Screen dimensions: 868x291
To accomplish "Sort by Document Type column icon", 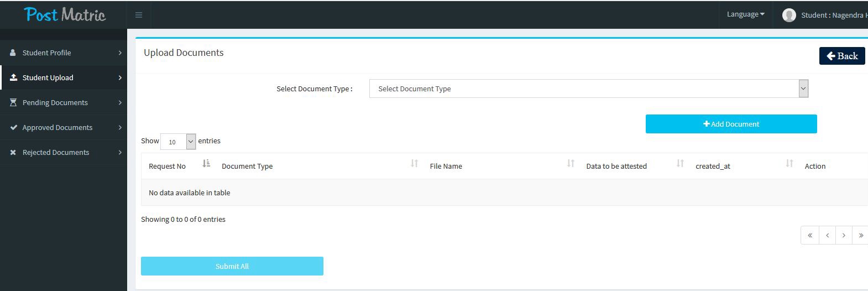I will (414, 163).
